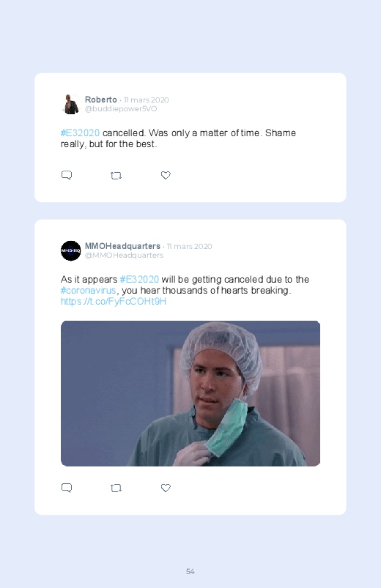Open the MMO HQ round avatar
The height and width of the screenshot is (588, 381).
click(x=70, y=250)
